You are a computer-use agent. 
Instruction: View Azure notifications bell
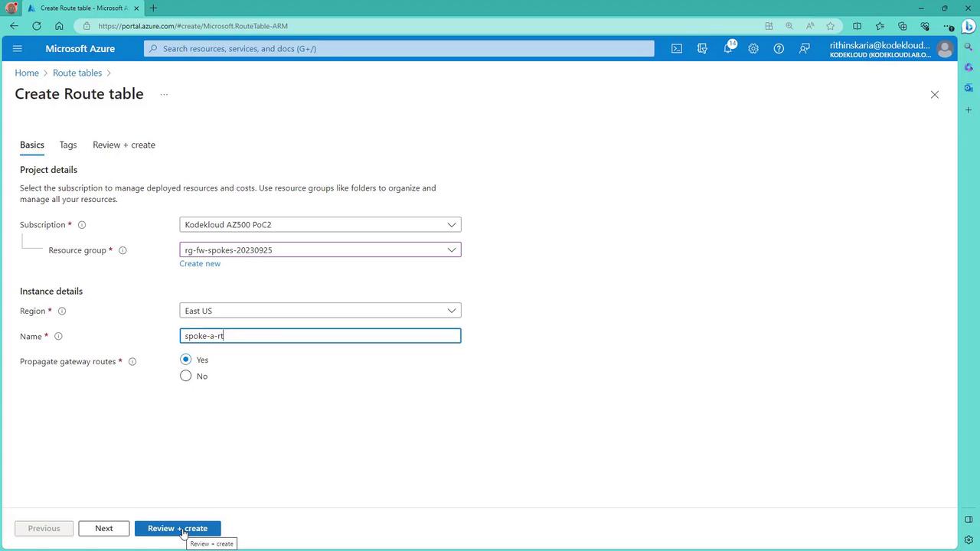point(728,49)
